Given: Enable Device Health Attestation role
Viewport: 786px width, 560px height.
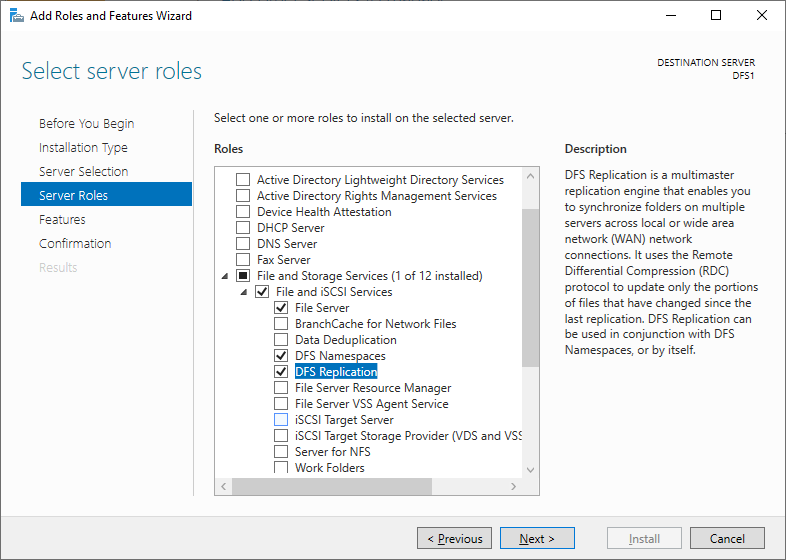Looking at the screenshot, I should click(x=243, y=212).
